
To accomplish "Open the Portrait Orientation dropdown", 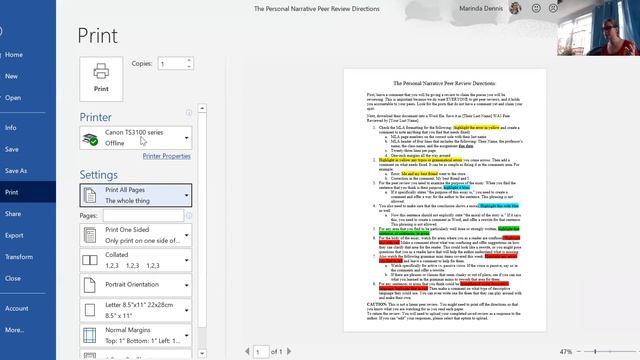I will click(136, 285).
